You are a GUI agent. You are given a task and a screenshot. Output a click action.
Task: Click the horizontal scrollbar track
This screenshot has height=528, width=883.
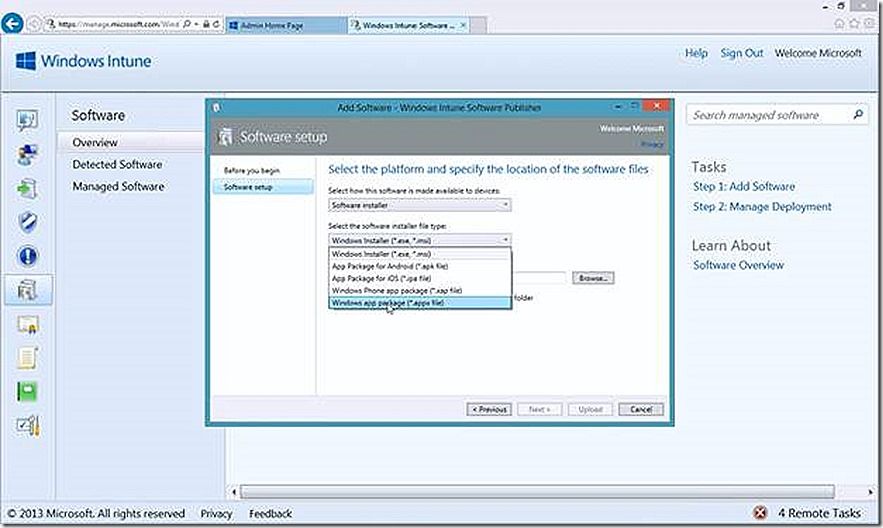click(x=538, y=492)
